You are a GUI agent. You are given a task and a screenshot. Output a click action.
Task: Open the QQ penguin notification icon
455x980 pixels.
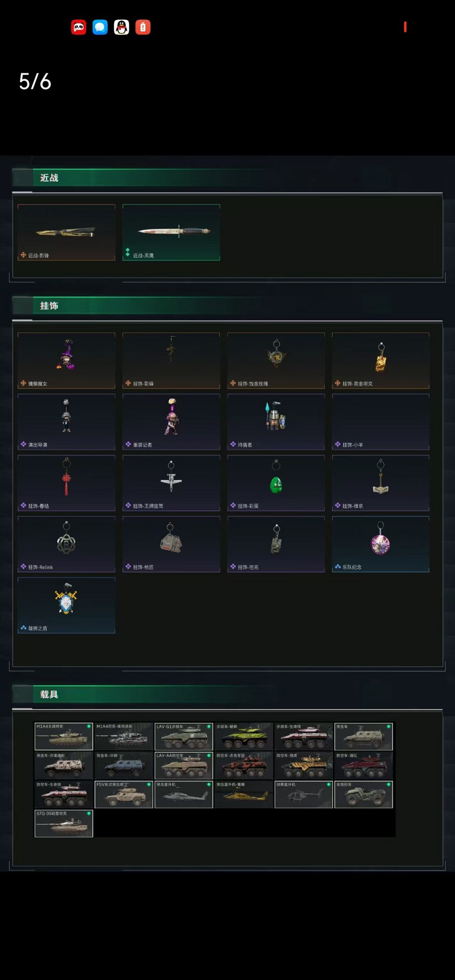click(x=121, y=27)
